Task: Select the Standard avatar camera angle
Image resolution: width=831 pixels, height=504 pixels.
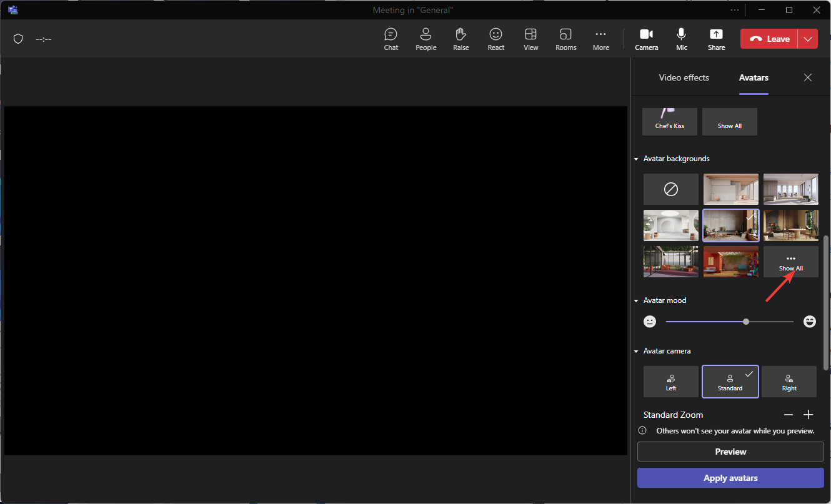Action: point(730,382)
